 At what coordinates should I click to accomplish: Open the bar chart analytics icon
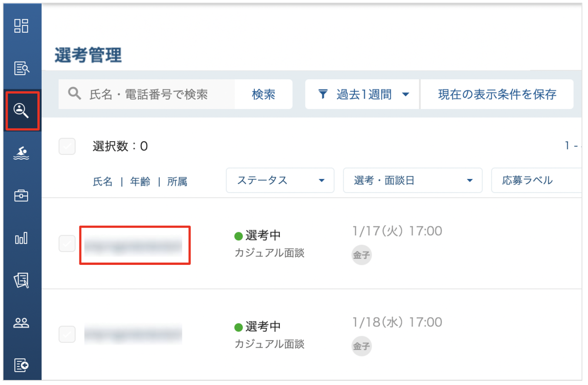[21, 238]
